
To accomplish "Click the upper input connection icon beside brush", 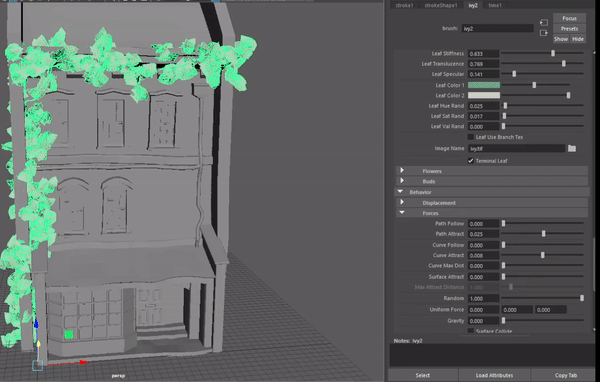I will (x=544, y=23).
